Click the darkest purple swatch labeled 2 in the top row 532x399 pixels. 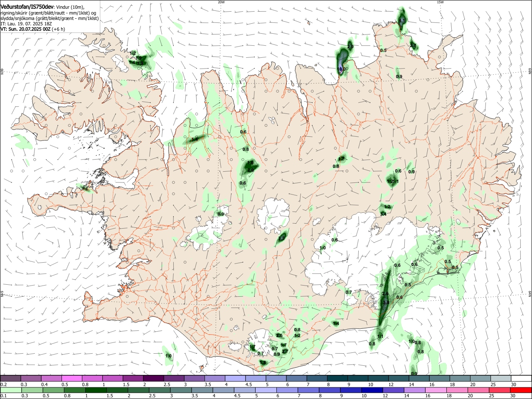pyautogui.click(x=153, y=378)
